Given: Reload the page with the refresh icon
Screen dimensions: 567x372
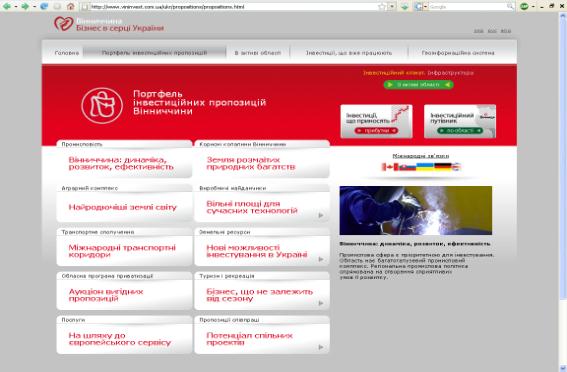Looking at the screenshot, I should click(44, 7).
